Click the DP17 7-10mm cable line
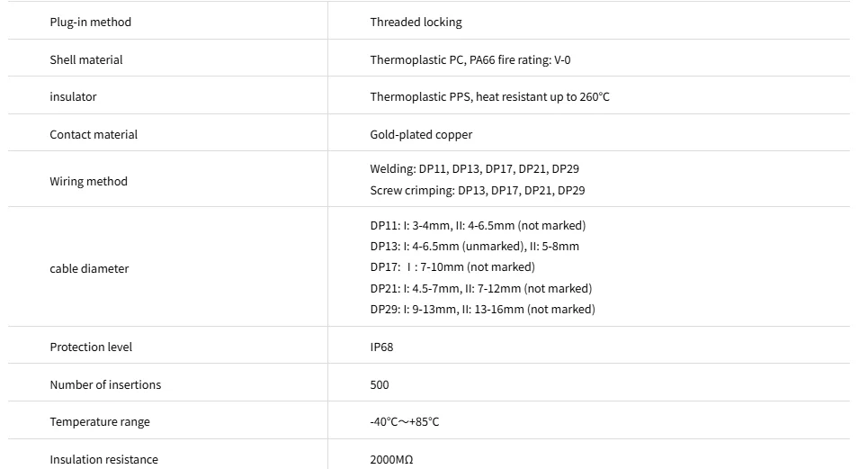Image resolution: width=868 pixels, height=469 pixels. tap(452, 267)
